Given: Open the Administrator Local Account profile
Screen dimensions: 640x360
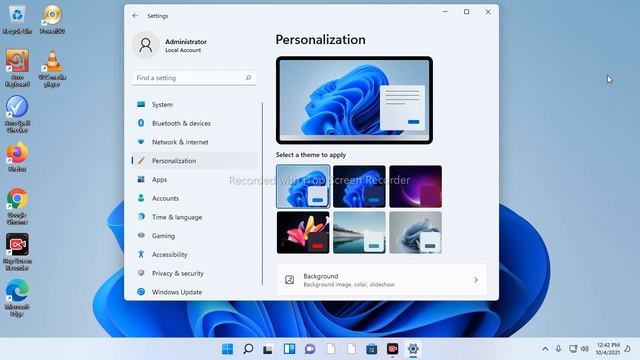Looking at the screenshot, I should (x=170, y=45).
